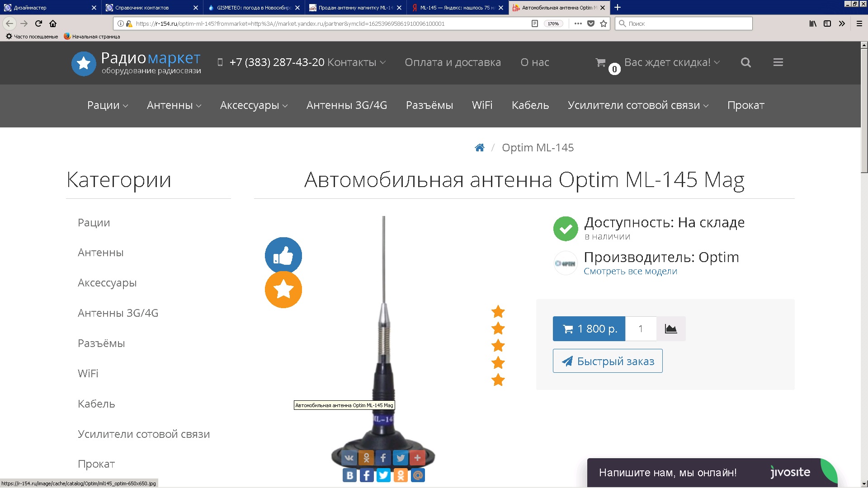Viewport: 868px width, 488px height.
Task: Open the Firefox application menu
Action: tap(859, 23)
